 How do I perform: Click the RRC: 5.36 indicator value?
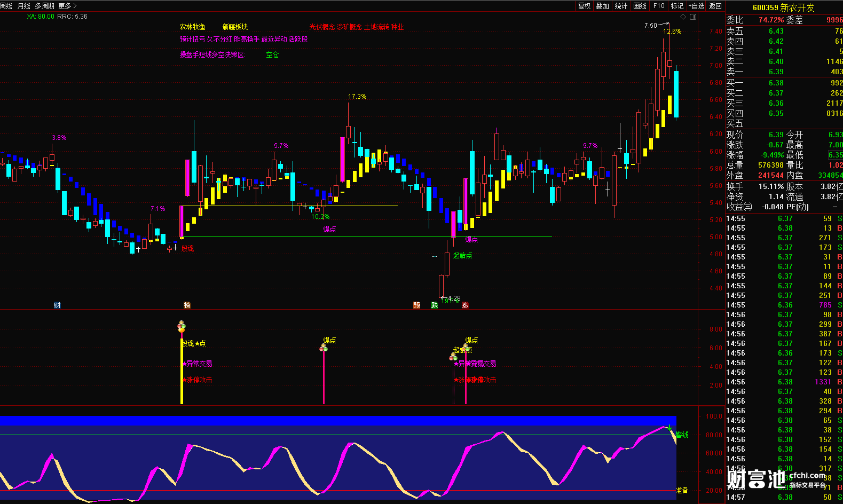click(72, 17)
